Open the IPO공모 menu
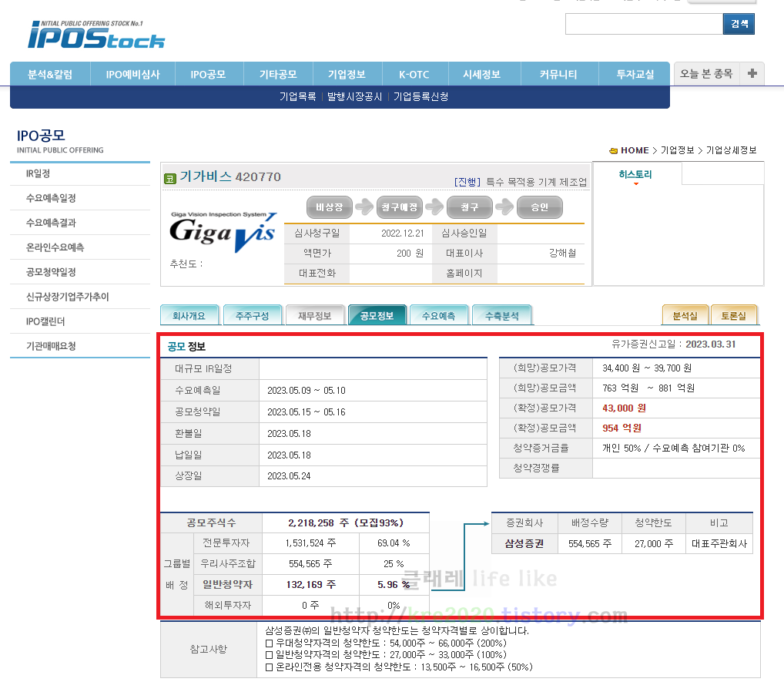 209,74
